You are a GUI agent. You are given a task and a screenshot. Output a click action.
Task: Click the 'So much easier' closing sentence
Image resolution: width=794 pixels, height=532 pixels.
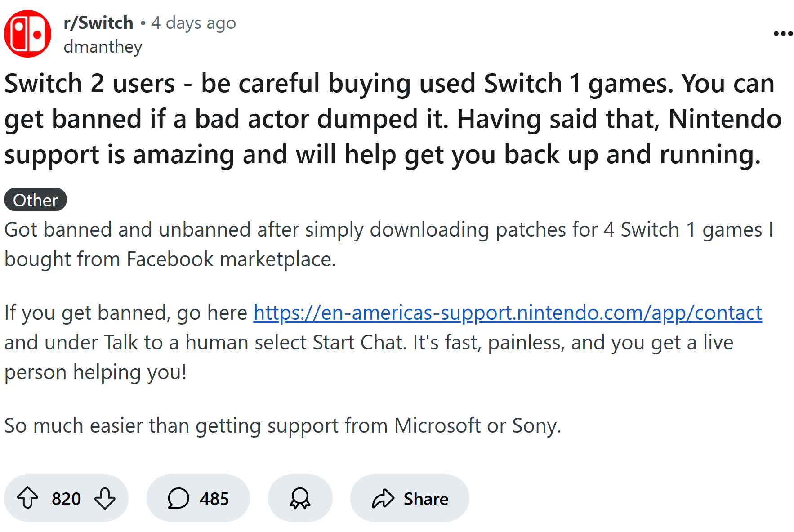[283, 425]
